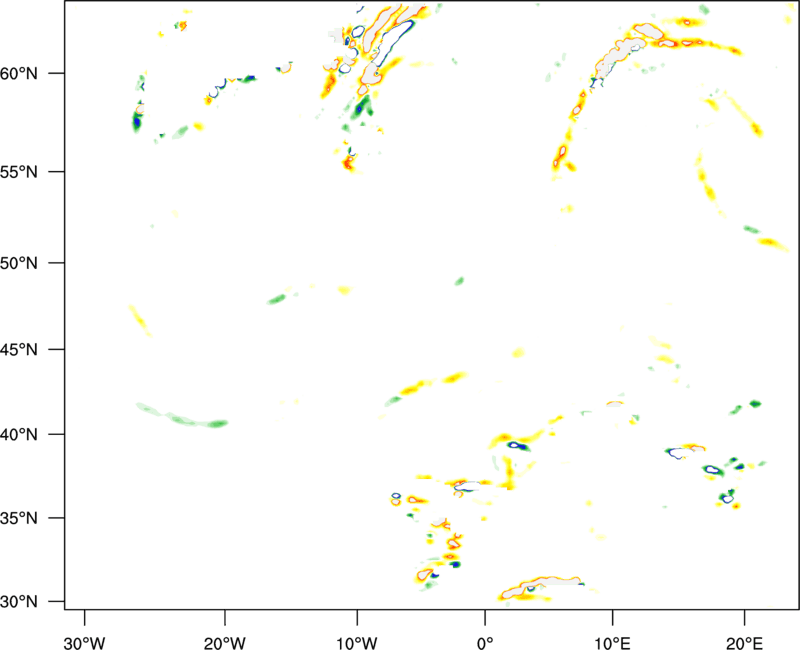800x650 pixels.
Task: Click the 20°E longitude label
Action: [x=744, y=643]
